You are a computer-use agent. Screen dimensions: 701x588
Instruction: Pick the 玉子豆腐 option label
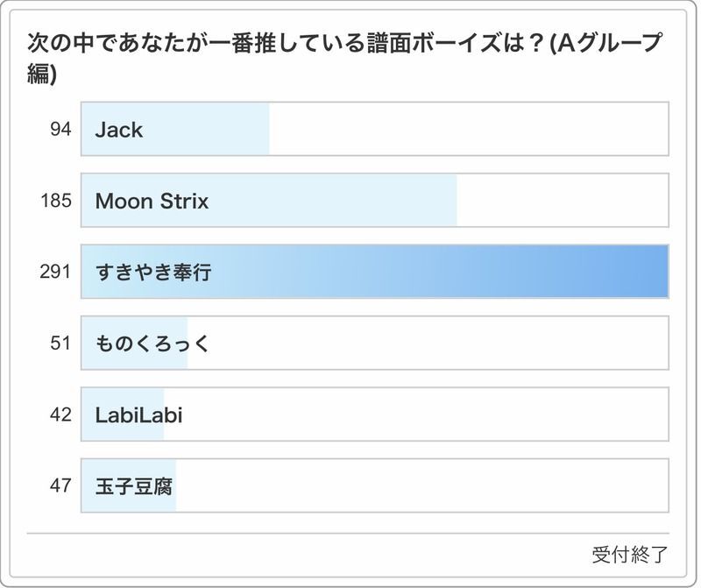[x=129, y=485]
